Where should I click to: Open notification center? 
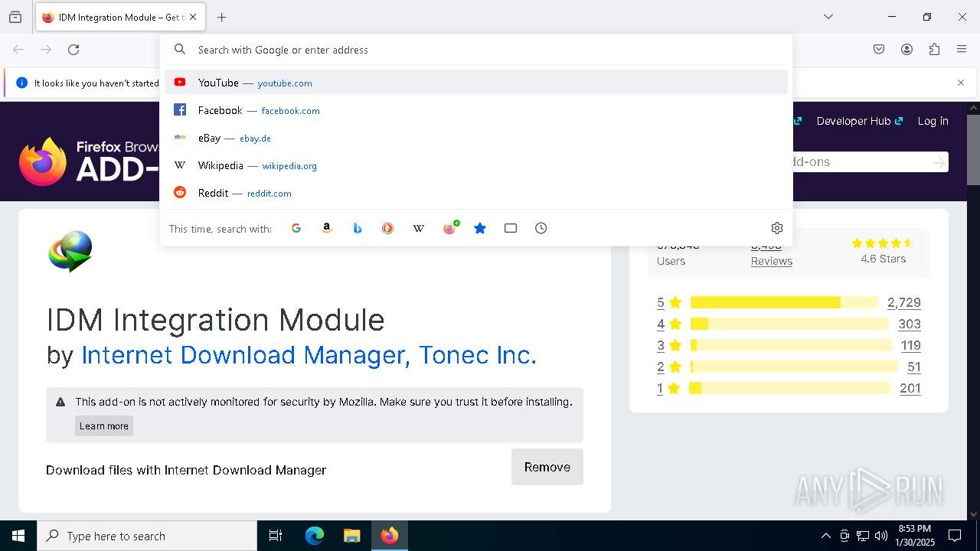955,536
